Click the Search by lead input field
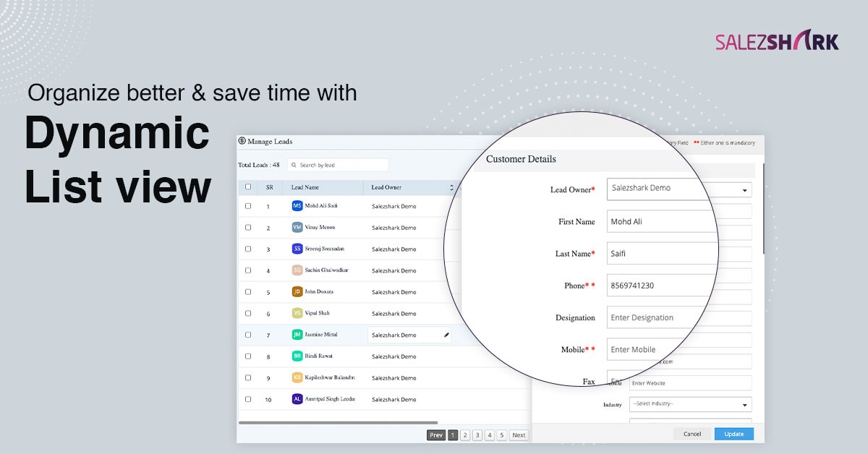Image resolution: width=868 pixels, height=454 pixels. coord(338,165)
